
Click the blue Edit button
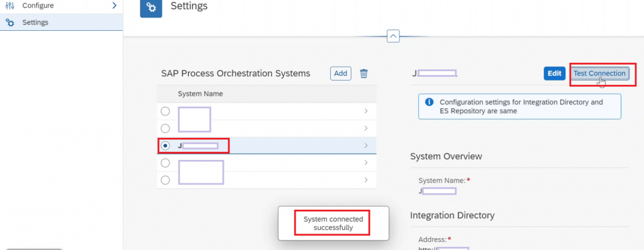[555, 74]
